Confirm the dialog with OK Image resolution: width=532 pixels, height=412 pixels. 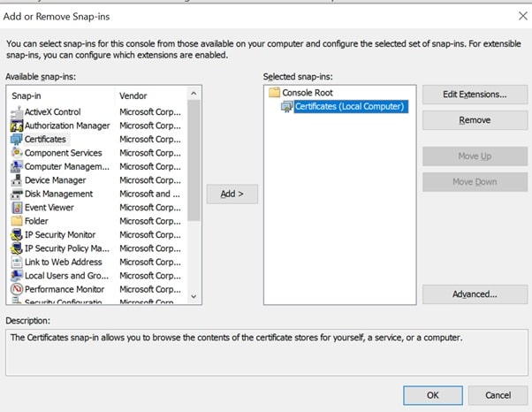pos(432,394)
